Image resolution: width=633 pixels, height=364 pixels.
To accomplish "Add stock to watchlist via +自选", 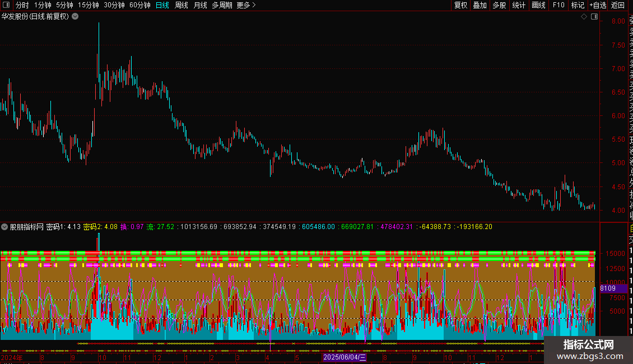I will (598, 5).
